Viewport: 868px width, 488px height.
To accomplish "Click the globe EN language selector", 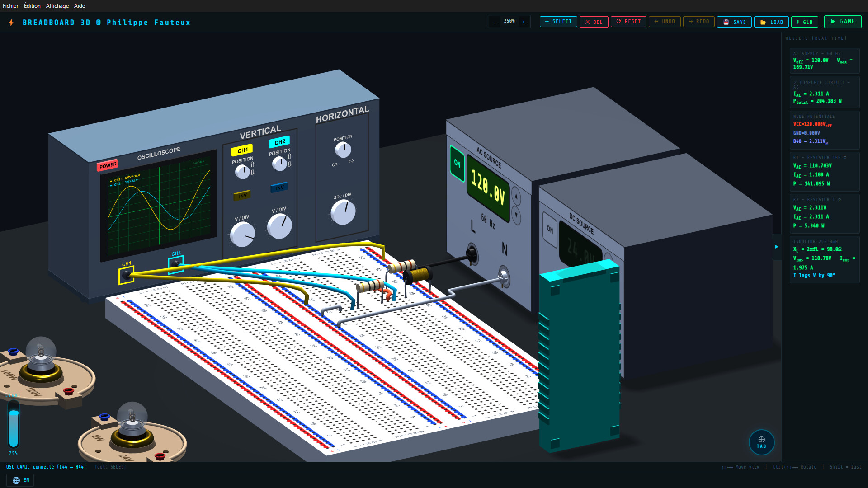I will point(21,480).
